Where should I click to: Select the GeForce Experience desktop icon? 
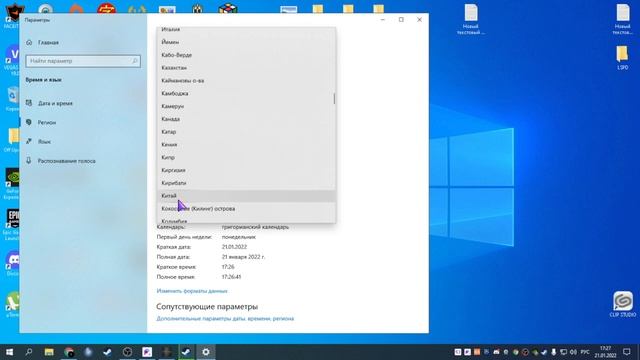pyautogui.click(x=12, y=184)
